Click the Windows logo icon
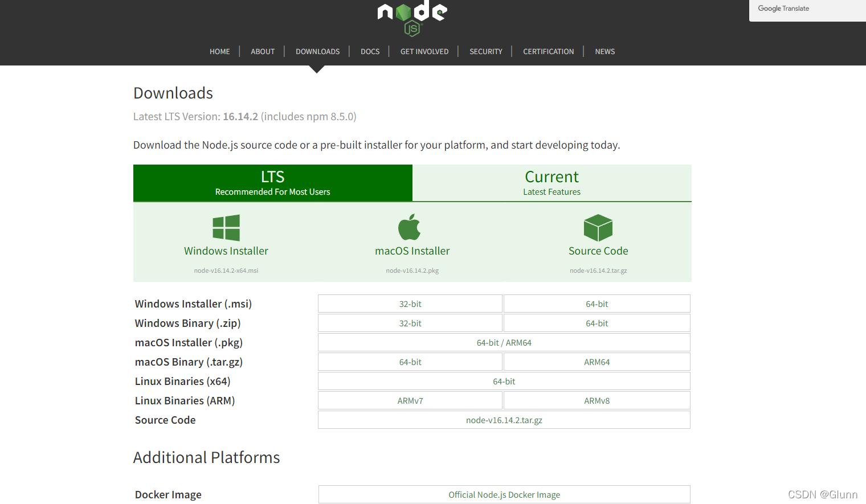This screenshot has width=866, height=504. click(x=226, y=228)
